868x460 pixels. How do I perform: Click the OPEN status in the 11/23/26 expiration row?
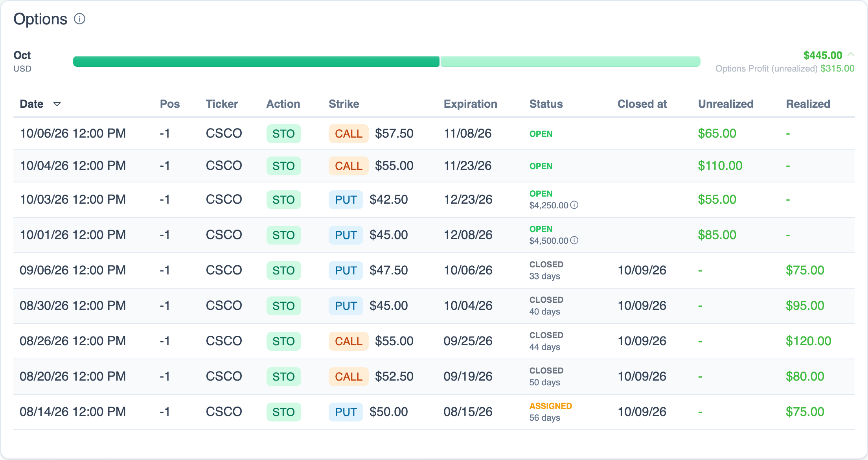click(x=541, y=166)
